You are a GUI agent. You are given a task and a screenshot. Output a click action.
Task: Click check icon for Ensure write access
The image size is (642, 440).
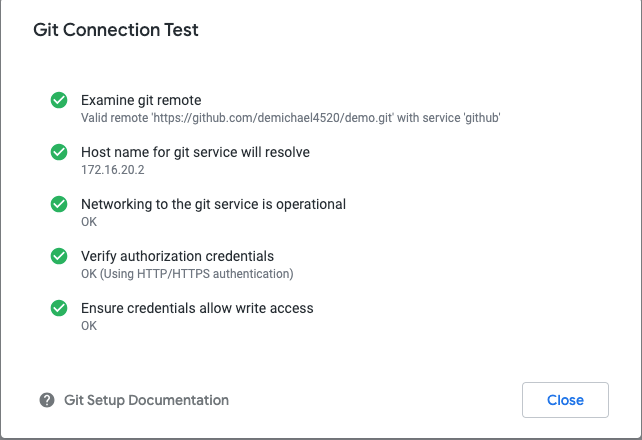point(59,308)
